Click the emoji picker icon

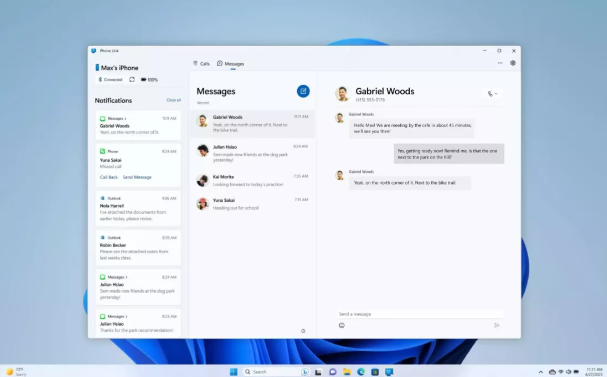pos(341,325)
